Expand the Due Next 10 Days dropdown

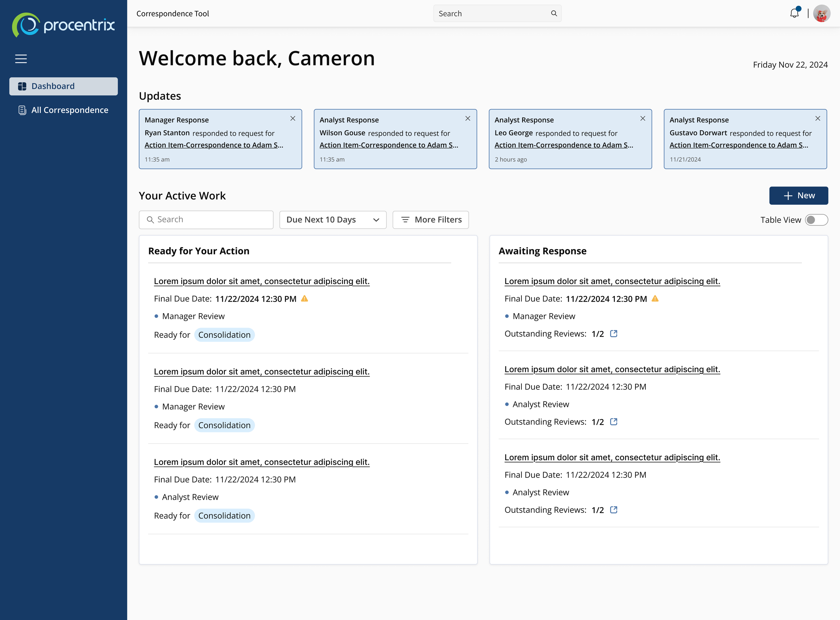click(x=333, y=220)
